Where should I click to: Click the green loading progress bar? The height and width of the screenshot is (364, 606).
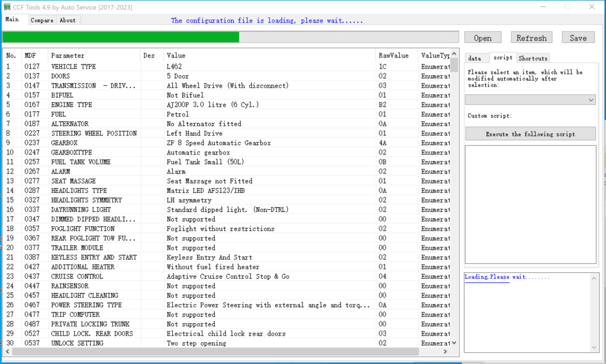[x=121, y=37]
